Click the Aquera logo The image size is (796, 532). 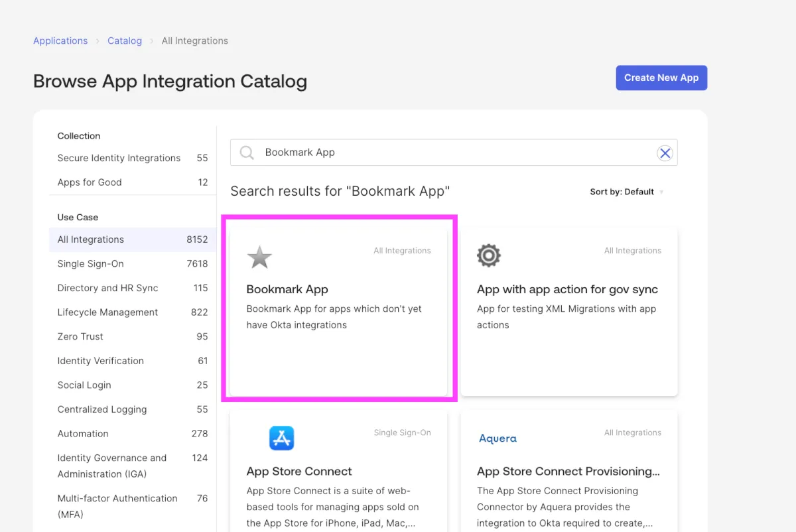(x=497, y=438)
